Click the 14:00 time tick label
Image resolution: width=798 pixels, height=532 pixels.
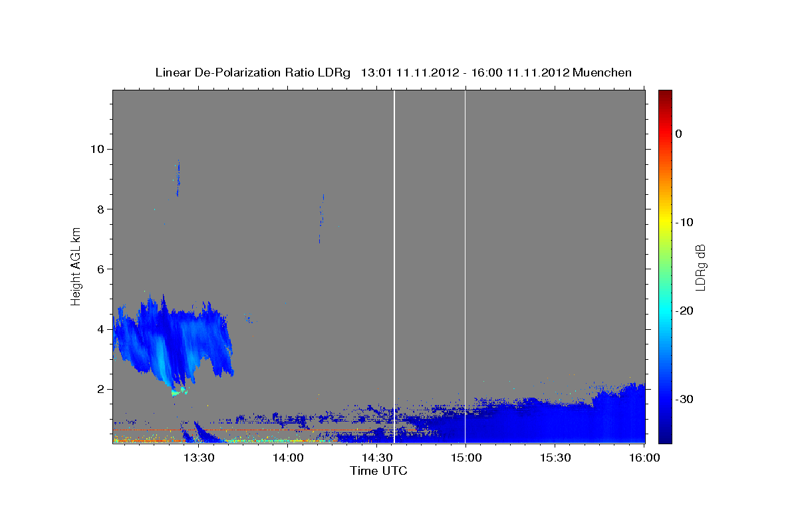click(288, 458)
